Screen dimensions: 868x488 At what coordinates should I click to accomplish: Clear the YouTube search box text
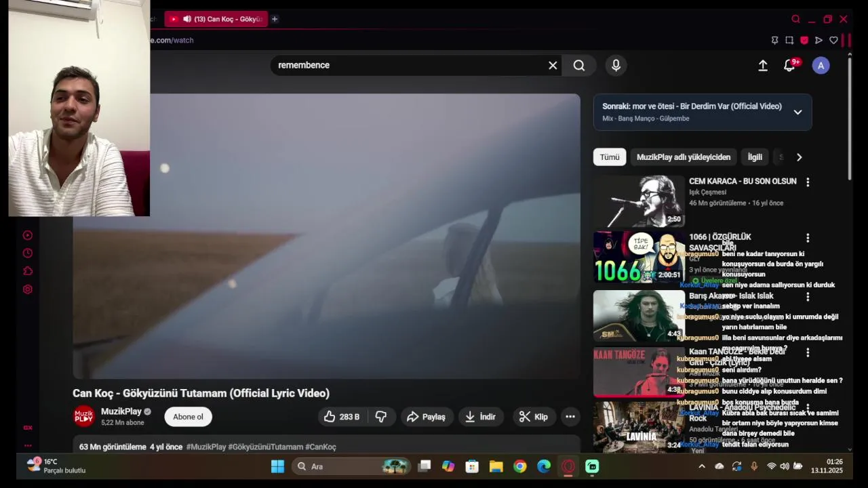[x=553, y=65]
